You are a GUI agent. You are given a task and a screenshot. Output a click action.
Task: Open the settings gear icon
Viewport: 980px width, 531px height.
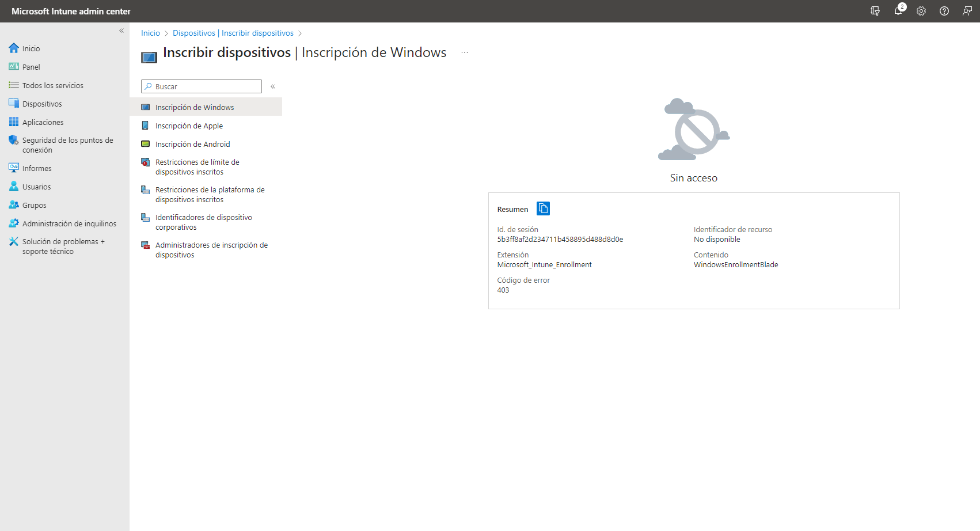(x=921, y=11)
